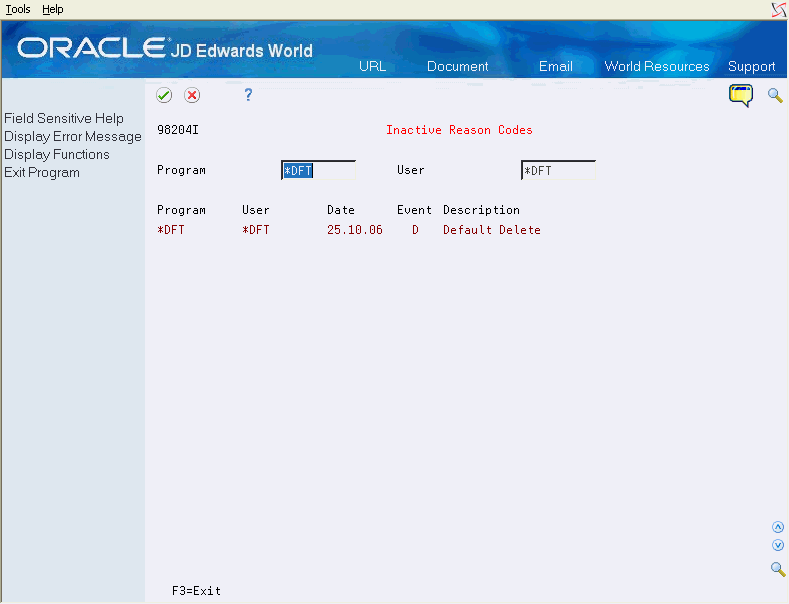Image resolution: width=789 pixels, height=604 pixels.
Task: Select Field Sensitive Help
Action: (x=64, y=118)
